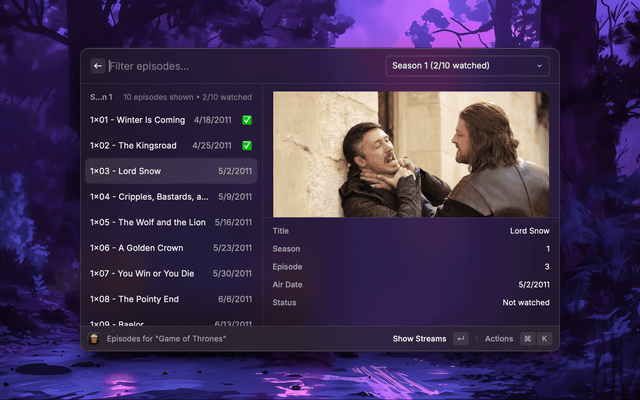
Task: Click the Filter episodes search field
Action: tap(240, 66)
